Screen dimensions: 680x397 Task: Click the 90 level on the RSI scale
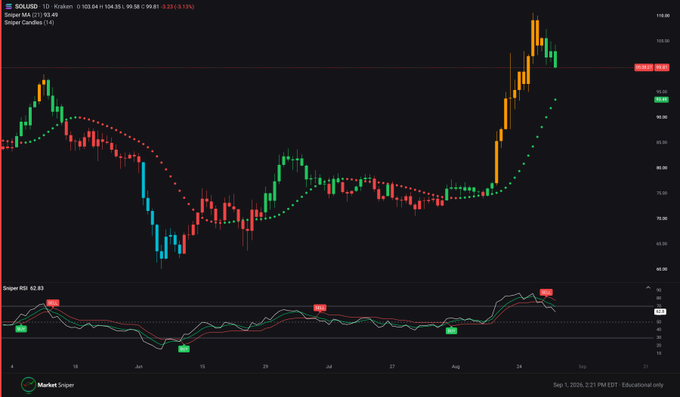[659, 290]
